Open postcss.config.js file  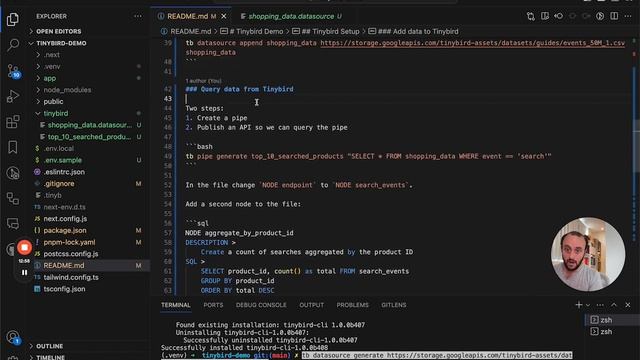coord(71,254)
